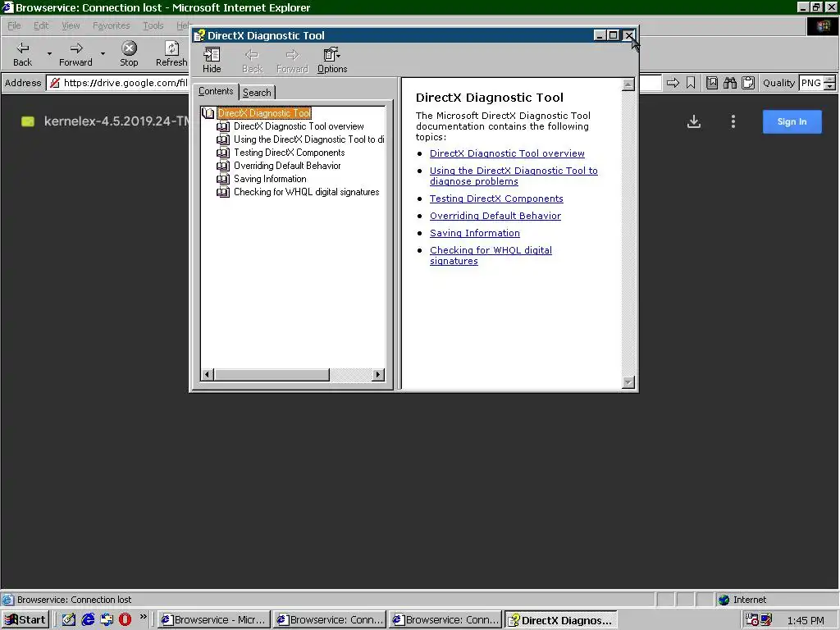This screenshot has height=630, width=840.
Task: Click Stop button in Internet Explorer toolbar
Action: point(129,54)
